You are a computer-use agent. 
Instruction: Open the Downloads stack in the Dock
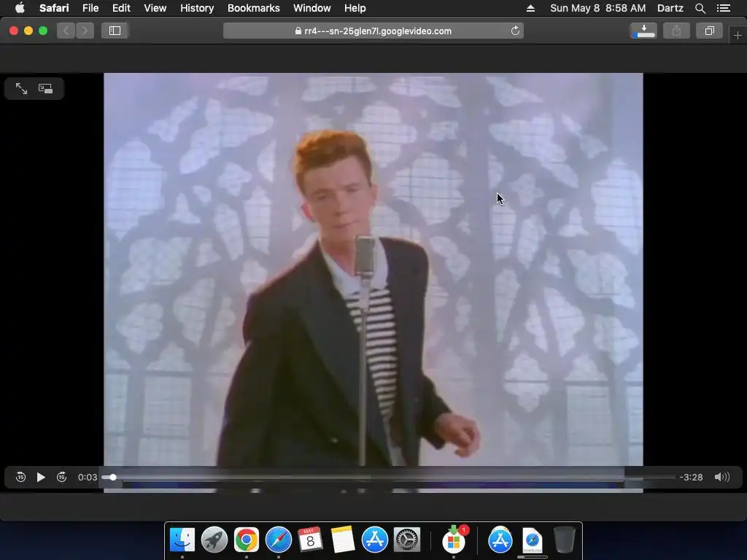click(532, 540)
